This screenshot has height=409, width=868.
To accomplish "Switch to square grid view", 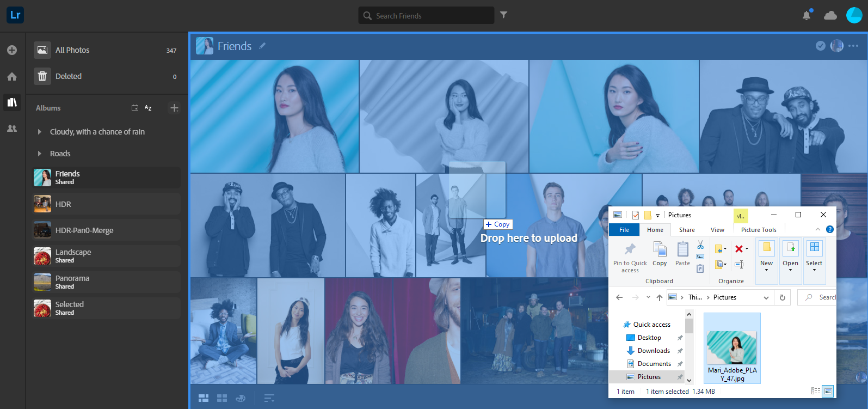I will (222, 399).
